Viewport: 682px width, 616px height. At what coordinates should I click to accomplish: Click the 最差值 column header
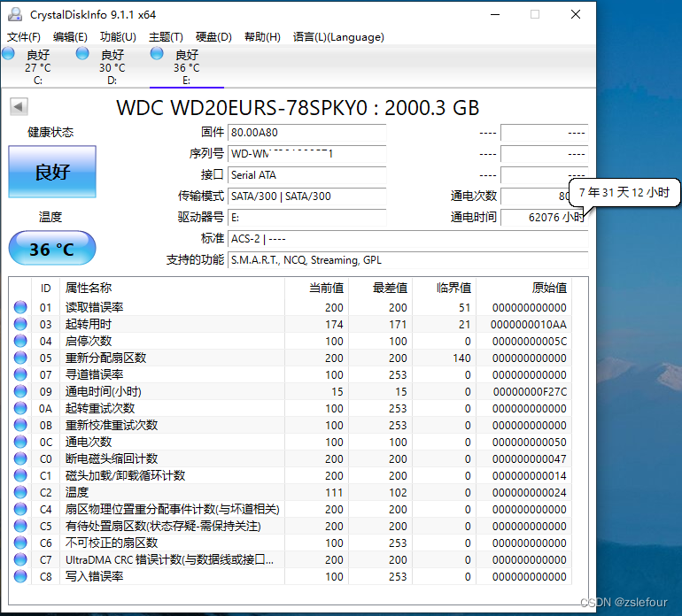[x=390, y=288]
